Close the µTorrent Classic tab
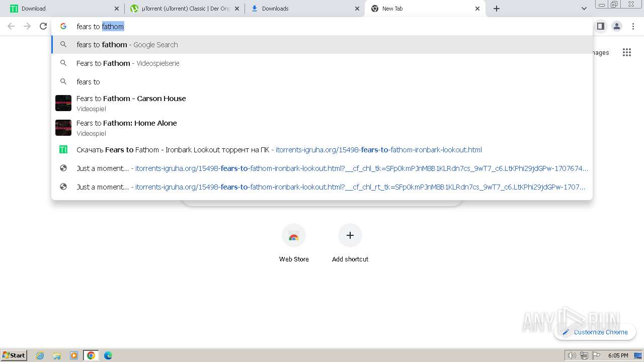The width and height of the screenshot is (644, 362). click(x=236, y=9)
